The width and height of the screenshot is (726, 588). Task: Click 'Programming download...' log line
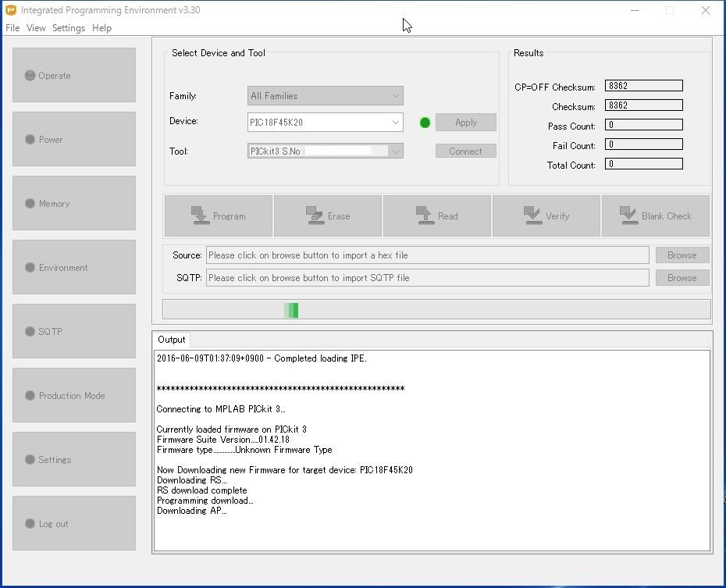(205, 501)
